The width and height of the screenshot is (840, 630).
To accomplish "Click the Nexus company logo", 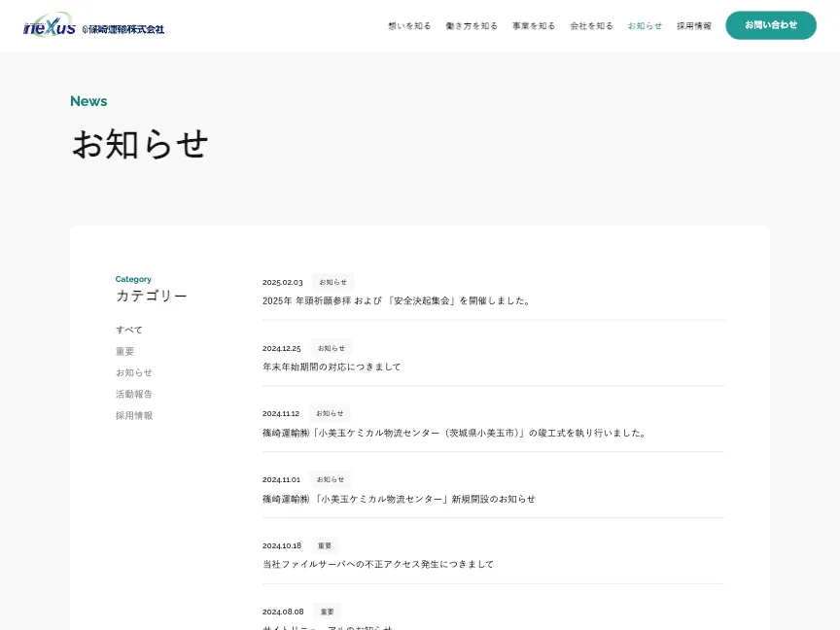I will point(93,25).
